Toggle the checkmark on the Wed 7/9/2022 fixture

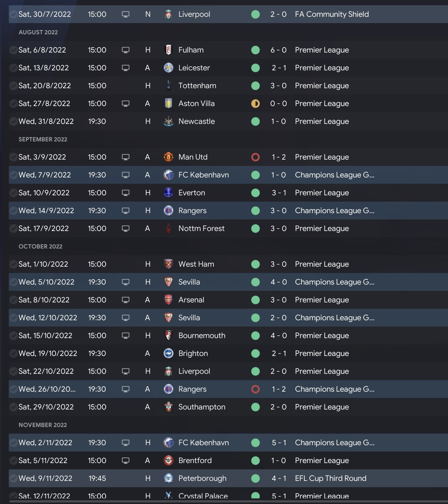(x=13, y=175)
